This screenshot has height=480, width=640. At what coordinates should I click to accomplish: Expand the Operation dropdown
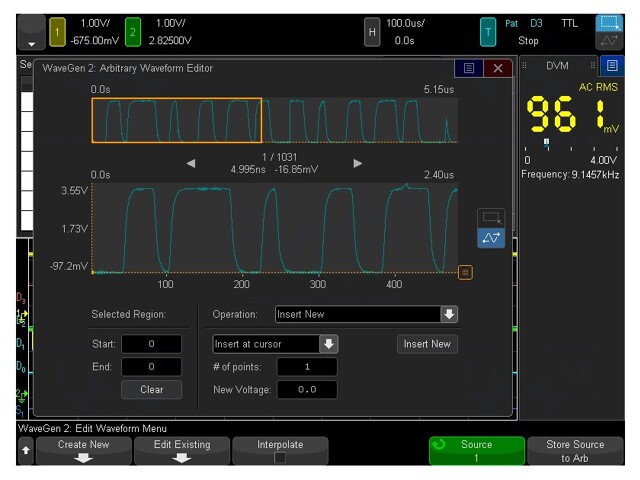449,314
